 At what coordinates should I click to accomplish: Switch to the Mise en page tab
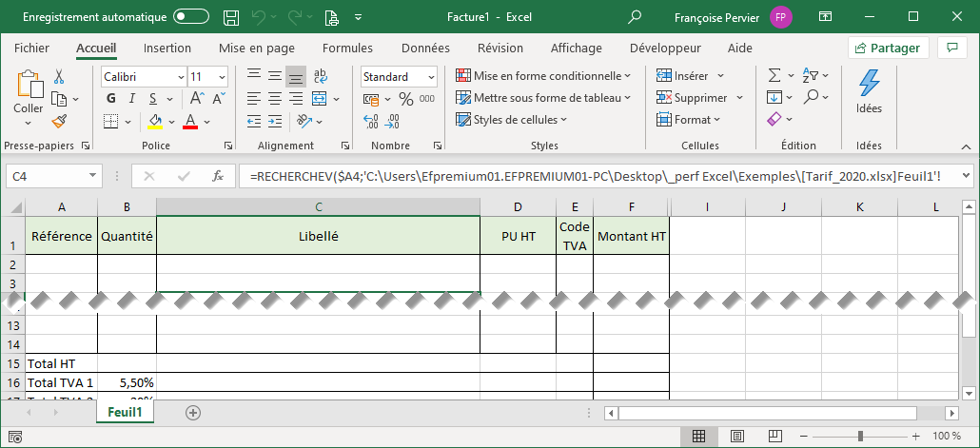pyautogui.click(x=256, y=49)
